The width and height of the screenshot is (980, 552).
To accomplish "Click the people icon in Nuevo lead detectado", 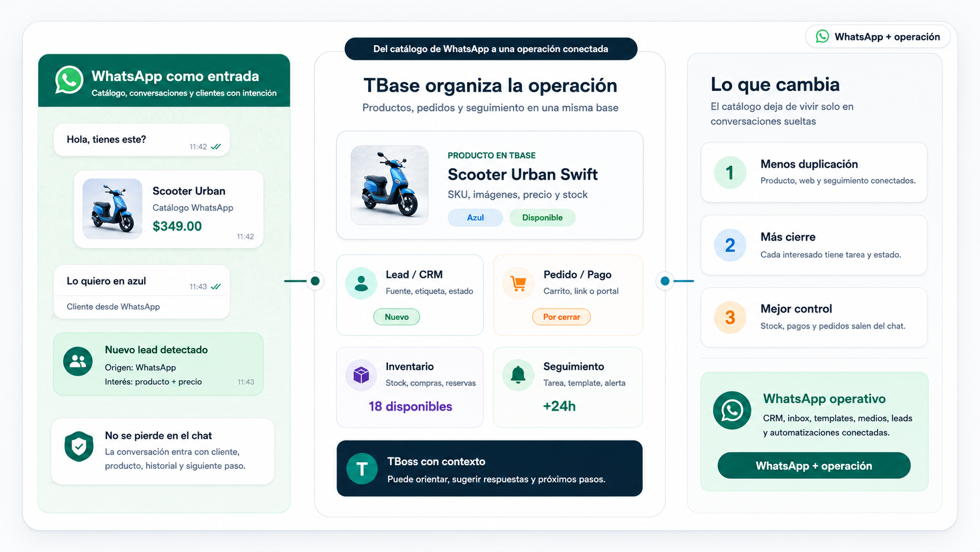I will tap(78, 361).
